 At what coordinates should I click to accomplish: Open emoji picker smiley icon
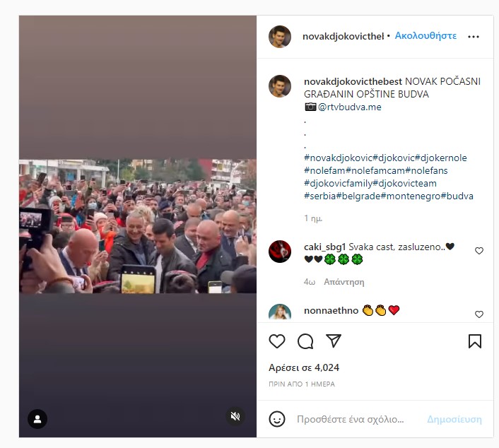click(277, 419)
